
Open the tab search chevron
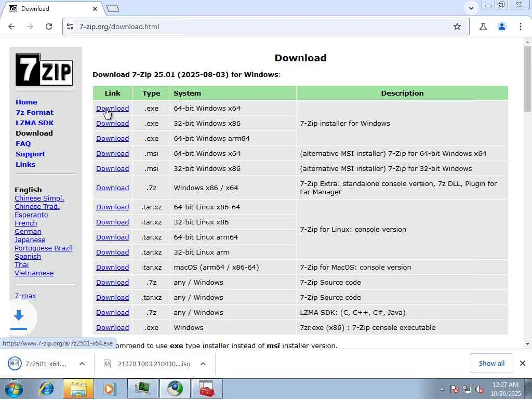(x=471, y=8)
